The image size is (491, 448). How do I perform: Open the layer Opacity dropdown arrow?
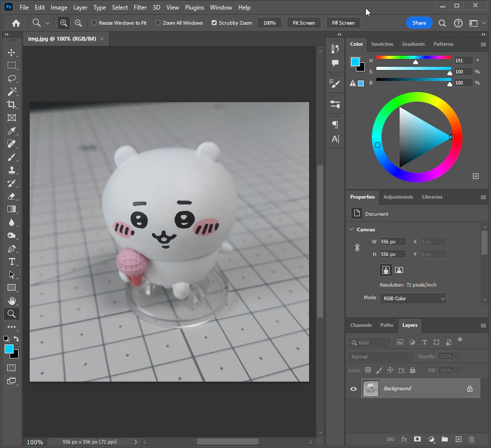tap(458, 356)
